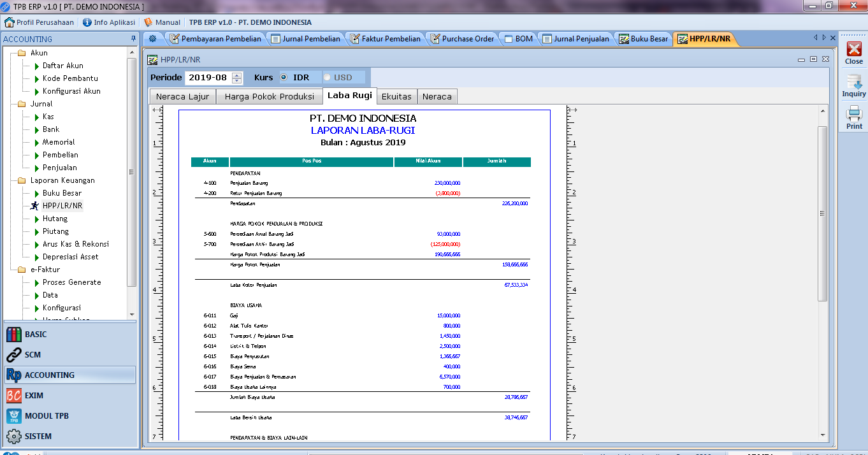Click the Profil Perusahaan home icon
868x455 pixels.
pyautogui.click(x=10, y=22)
